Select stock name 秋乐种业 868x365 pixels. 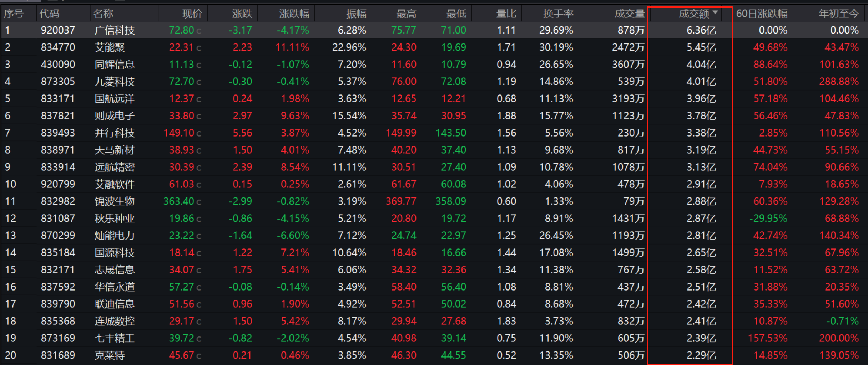pyautogui.click(x=115, y=219)
